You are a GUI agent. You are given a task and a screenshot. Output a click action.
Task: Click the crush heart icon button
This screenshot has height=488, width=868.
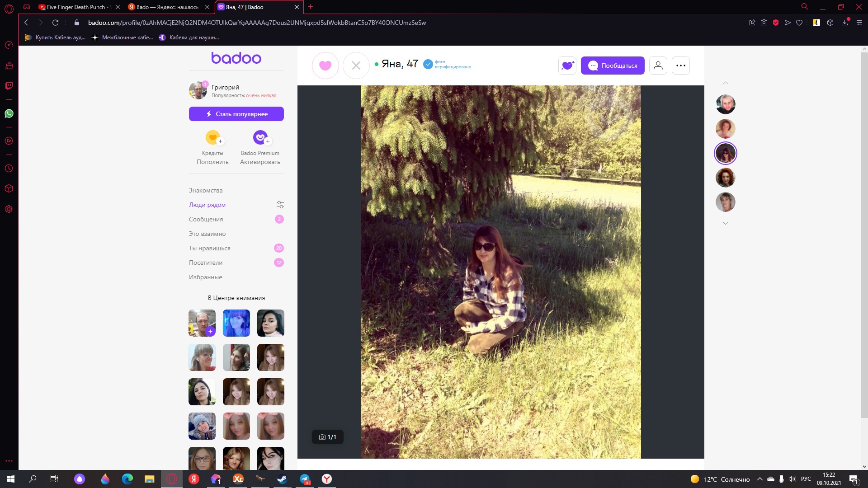click(x=567, y=66)
